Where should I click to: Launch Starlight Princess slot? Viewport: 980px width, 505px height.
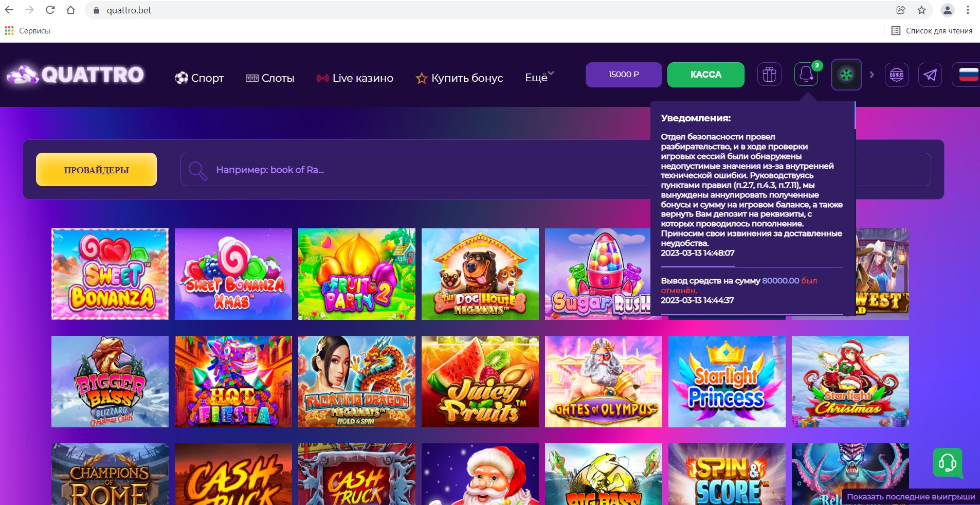pyautogui.click(x=727, y=382)
